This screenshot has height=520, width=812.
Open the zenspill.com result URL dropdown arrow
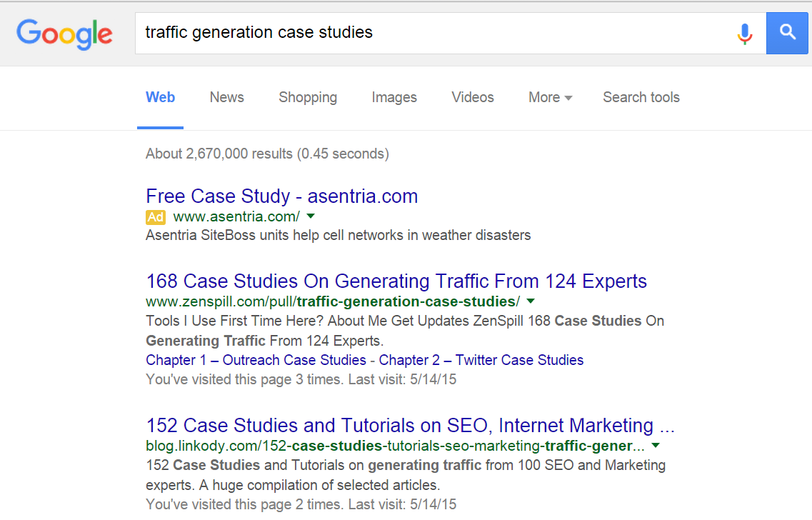[x=531, y=301]
